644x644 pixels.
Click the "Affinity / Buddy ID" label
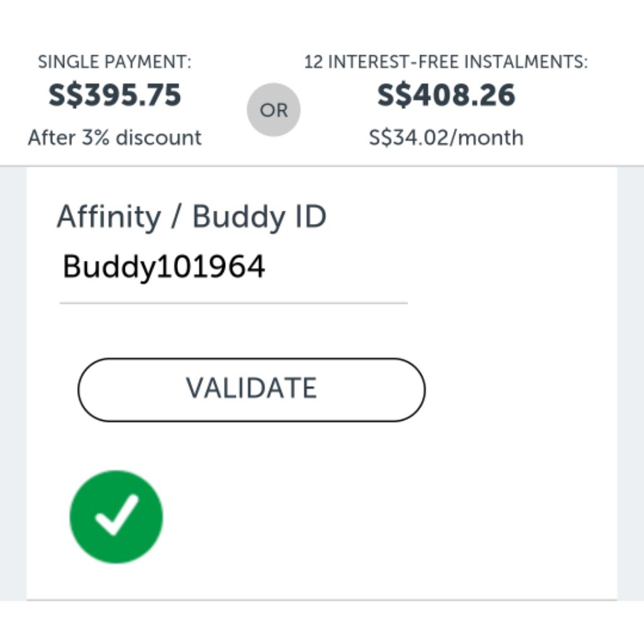pyautogui.click(x=191, y=217)
